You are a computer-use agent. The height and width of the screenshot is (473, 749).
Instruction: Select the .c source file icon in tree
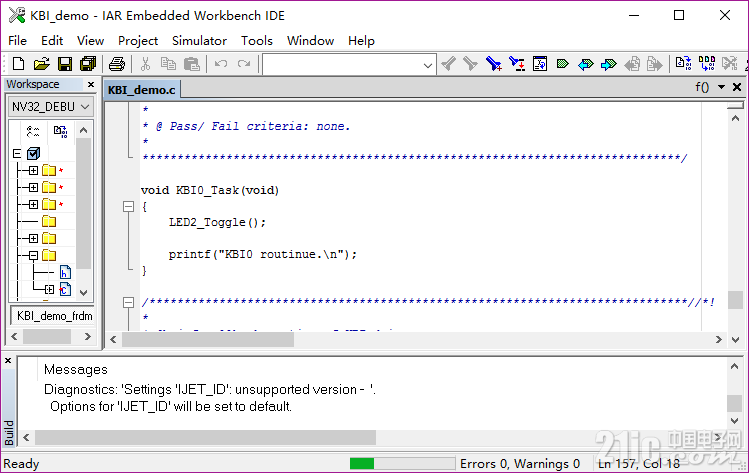pyautogui.click(x=65, y=289)
